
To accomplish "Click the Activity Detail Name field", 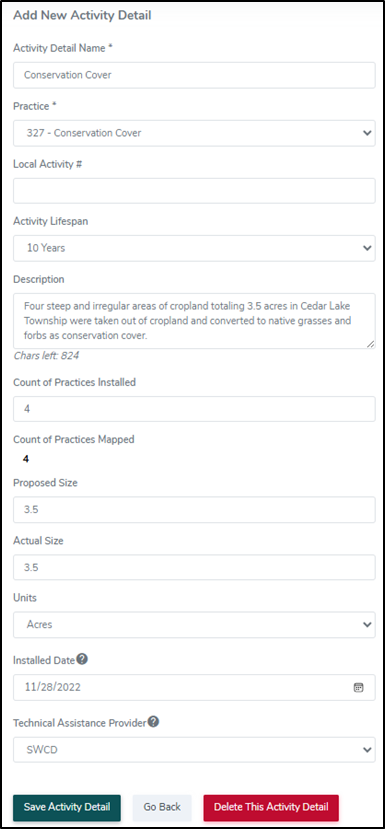I will click(x=194, y=75).
